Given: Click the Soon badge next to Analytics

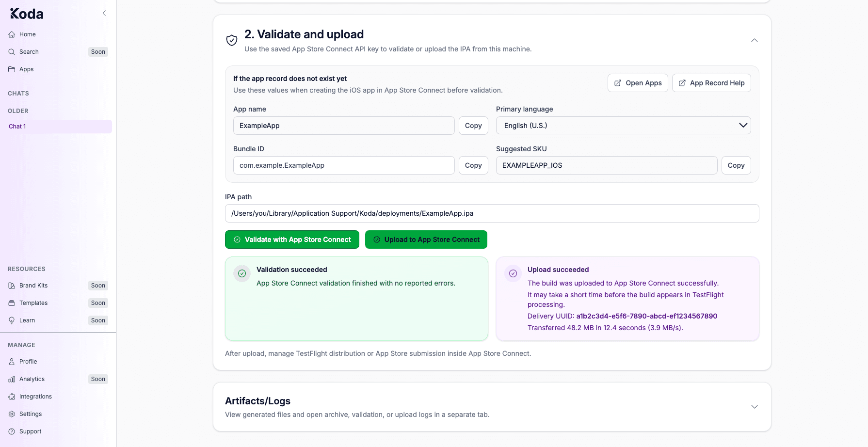Looking at the screenshot, I should [x=98, y=379].
